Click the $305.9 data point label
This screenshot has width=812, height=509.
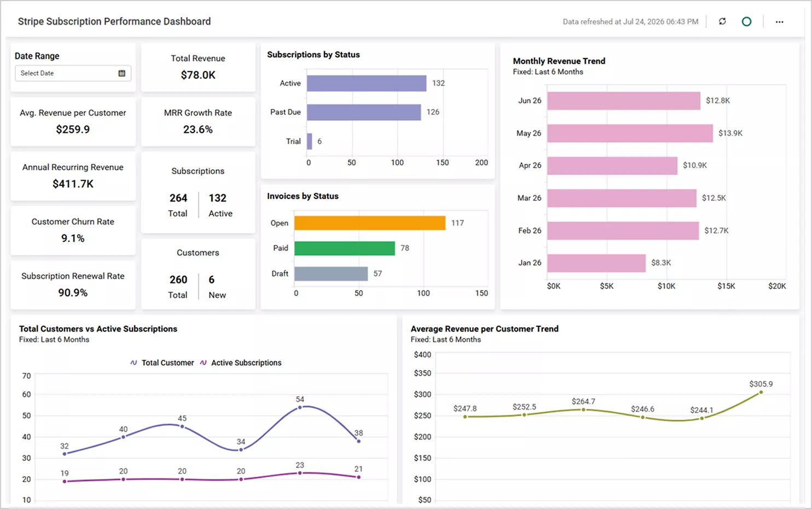click(x=761, y=384)
